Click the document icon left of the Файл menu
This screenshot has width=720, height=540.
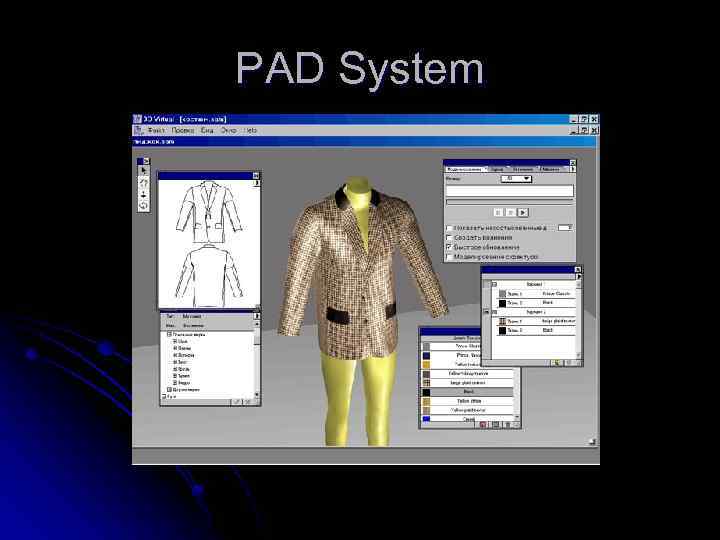pos(139,130)
